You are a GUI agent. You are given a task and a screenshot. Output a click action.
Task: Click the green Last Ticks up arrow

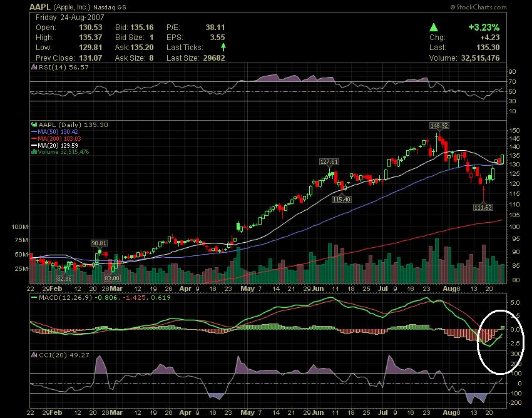(x=223, y=47)
